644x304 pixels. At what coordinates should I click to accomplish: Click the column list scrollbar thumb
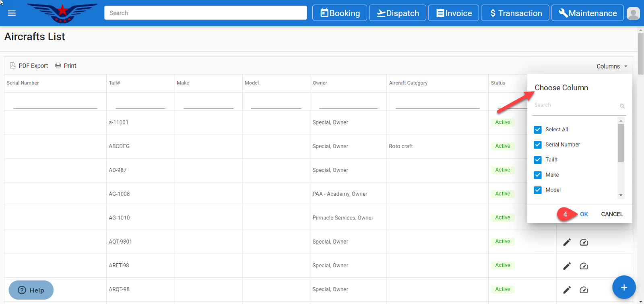pos(621,143)
